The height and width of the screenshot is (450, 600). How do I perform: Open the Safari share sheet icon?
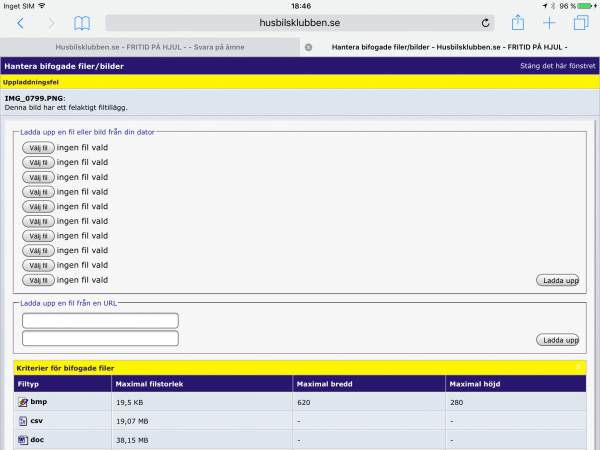click(518, 23)
